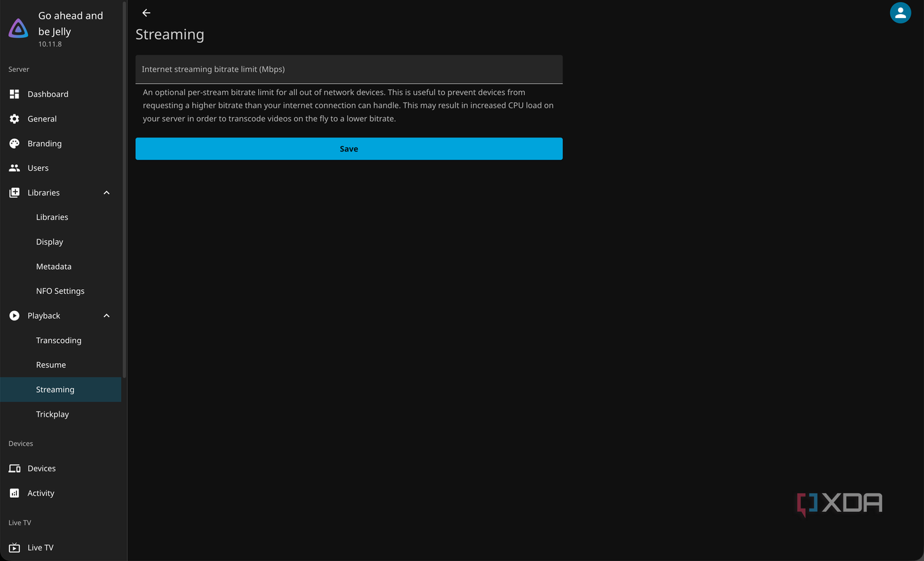Click the Dashboard grid icon
Screen dimensions: 924x561
14,94
